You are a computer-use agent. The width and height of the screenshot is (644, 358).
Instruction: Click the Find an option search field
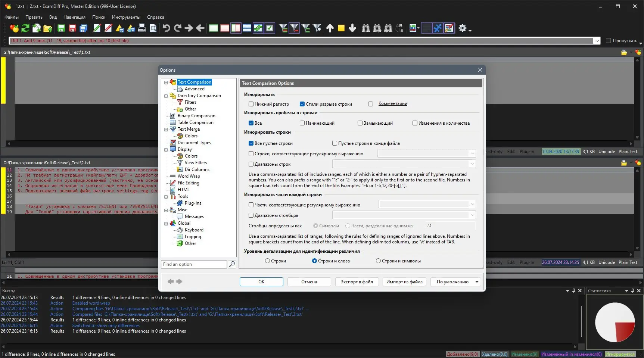pos(194,264)
